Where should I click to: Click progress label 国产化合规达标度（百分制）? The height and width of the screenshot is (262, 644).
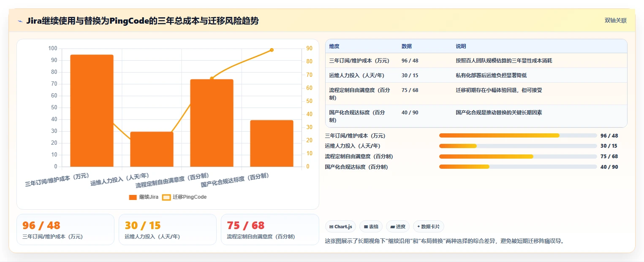(356, 167)
